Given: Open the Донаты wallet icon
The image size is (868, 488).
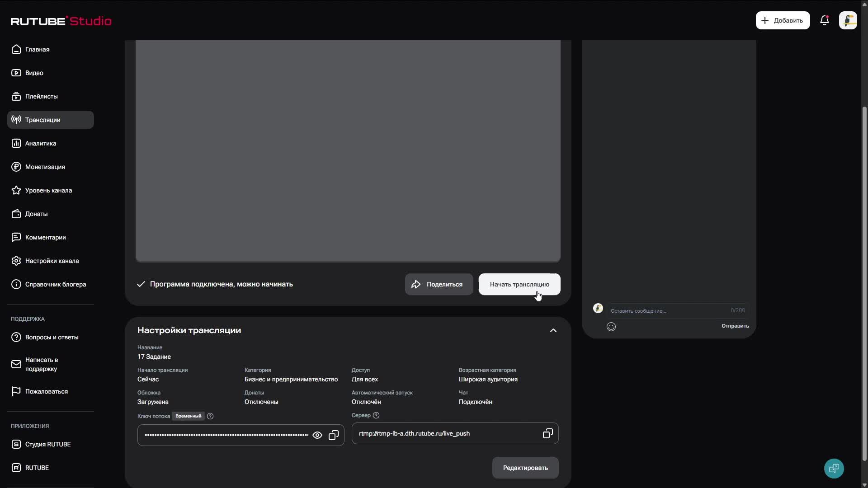Looking at the screenshot, I should point(16,214).
